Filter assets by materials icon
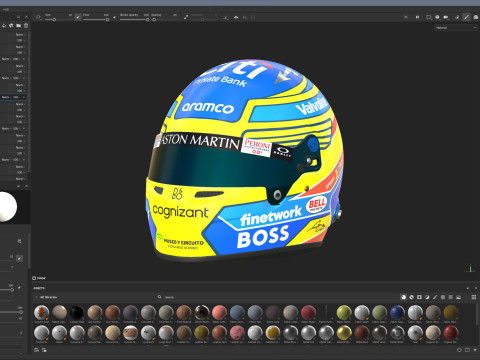This screenshot has height=360, width=480. 403,297
